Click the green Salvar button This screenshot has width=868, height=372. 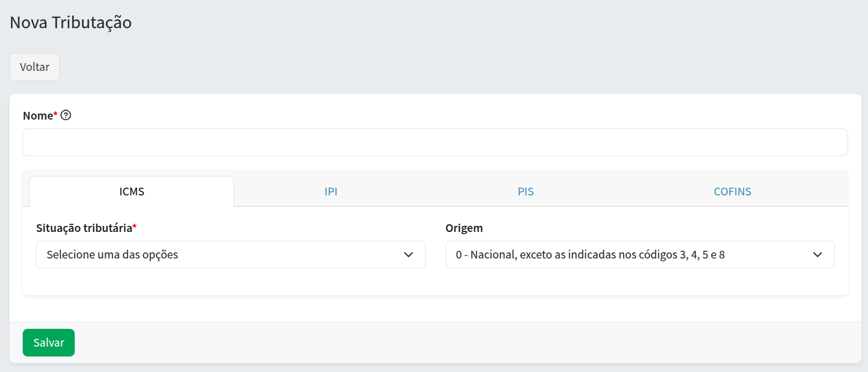coord(49,343)
